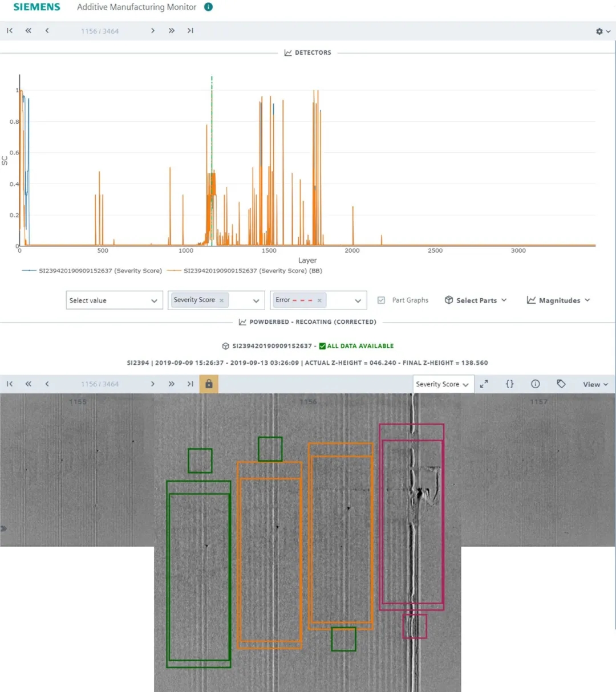Open the Magnitudes menu
Viewport: 616px width, 692px height.
pyautogui.click(x=558, y=300)
